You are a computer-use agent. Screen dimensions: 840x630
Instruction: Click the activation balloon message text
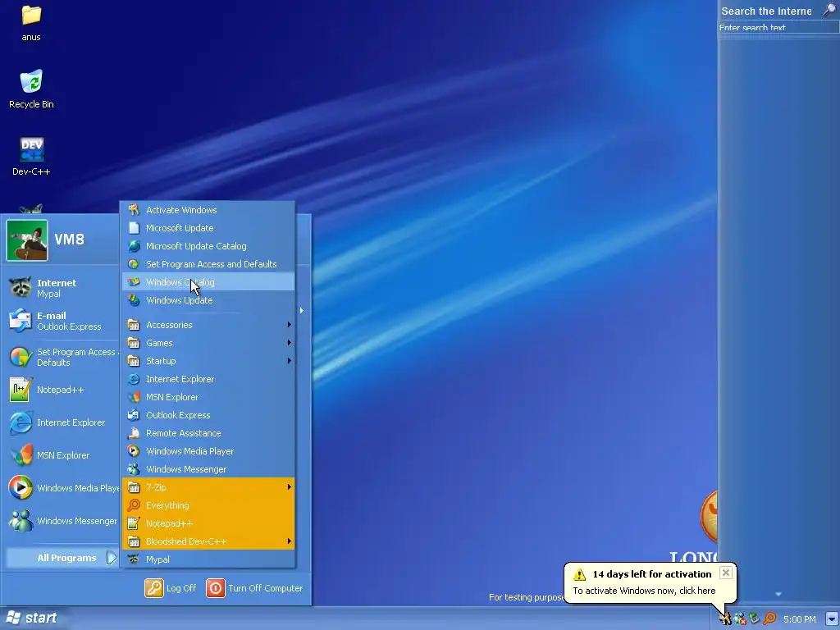pos(644,591)
